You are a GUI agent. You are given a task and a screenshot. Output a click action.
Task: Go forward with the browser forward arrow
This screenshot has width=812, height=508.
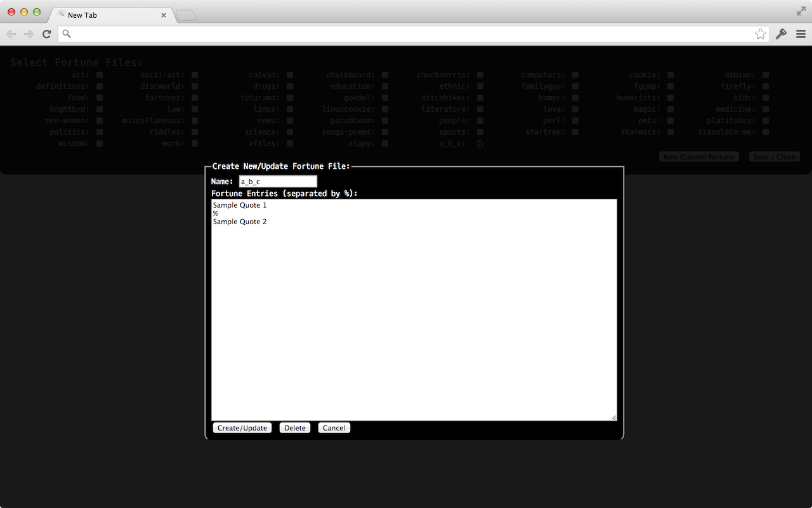[x=29, y=34]
